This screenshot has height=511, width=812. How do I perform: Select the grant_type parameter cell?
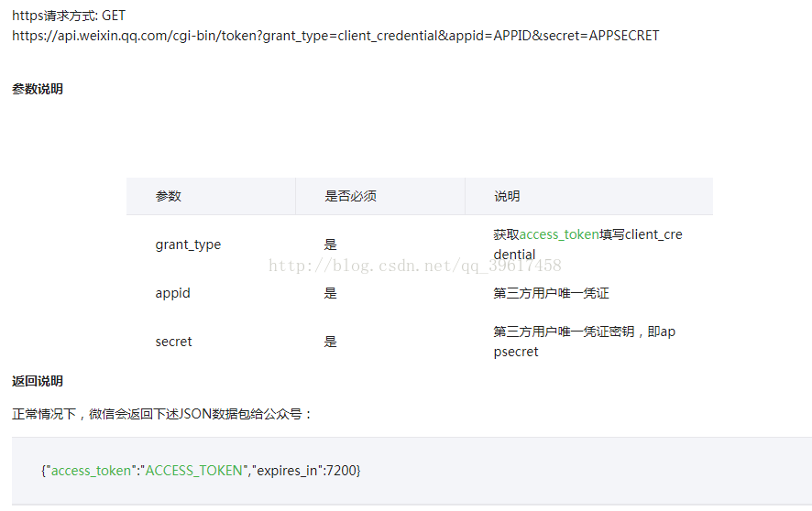pyautogui.click(x=188, y=245)
